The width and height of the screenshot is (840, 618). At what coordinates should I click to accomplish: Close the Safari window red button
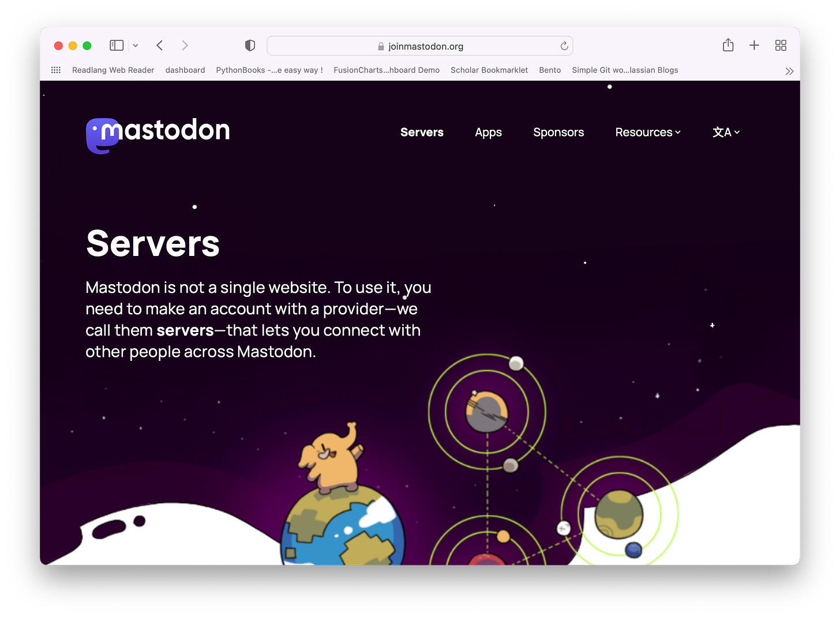coord(58,46)
